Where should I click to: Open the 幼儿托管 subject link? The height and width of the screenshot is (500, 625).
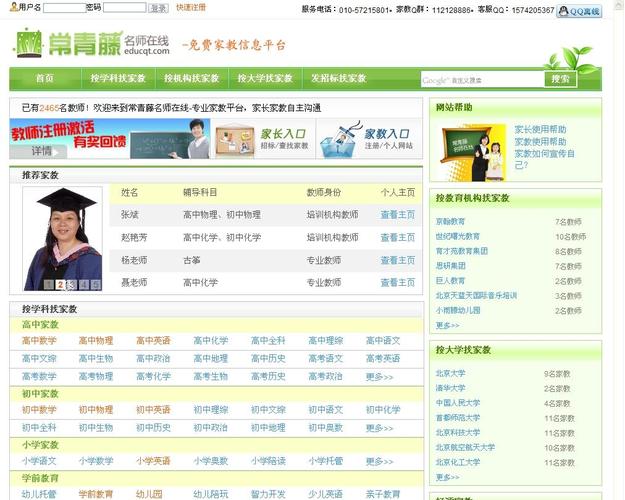[x=39, y=494]
